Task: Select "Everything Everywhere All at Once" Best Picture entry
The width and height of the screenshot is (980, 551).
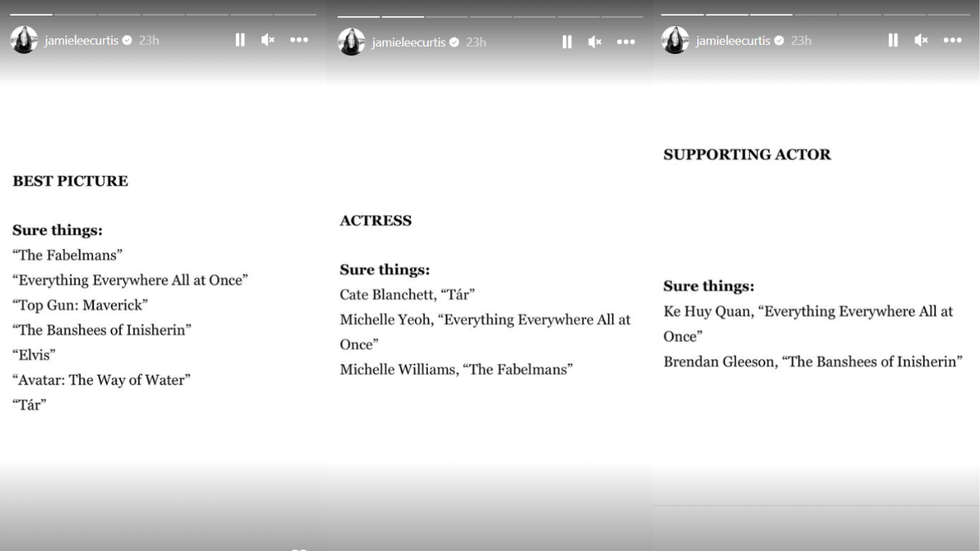Action: click(x=130, y=280)
